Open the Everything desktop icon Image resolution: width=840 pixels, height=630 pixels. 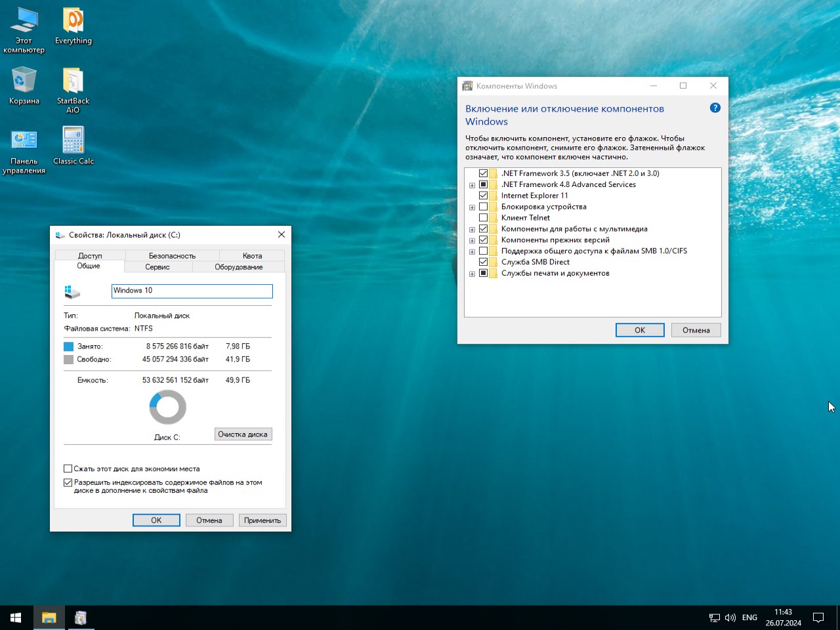[73, 26]
